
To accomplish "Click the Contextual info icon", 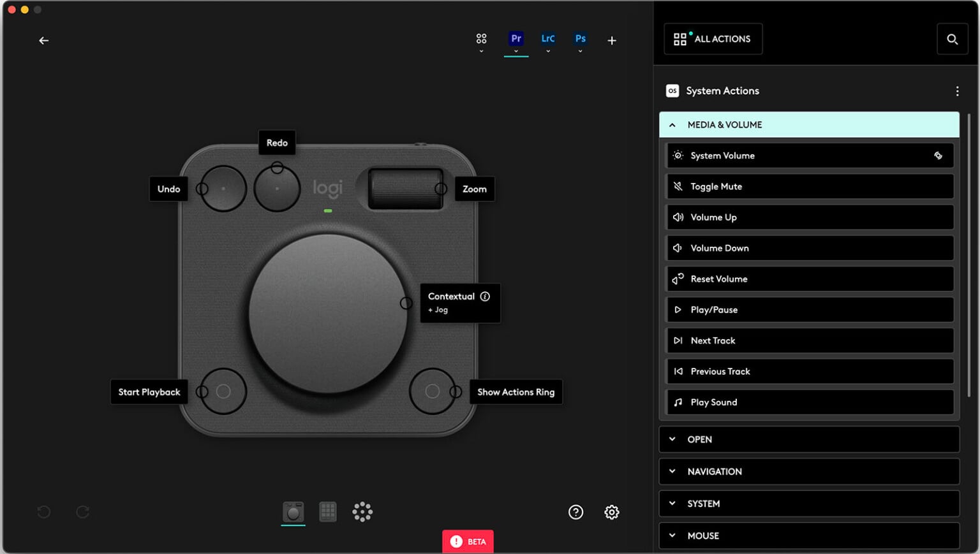I will [485, 296].
